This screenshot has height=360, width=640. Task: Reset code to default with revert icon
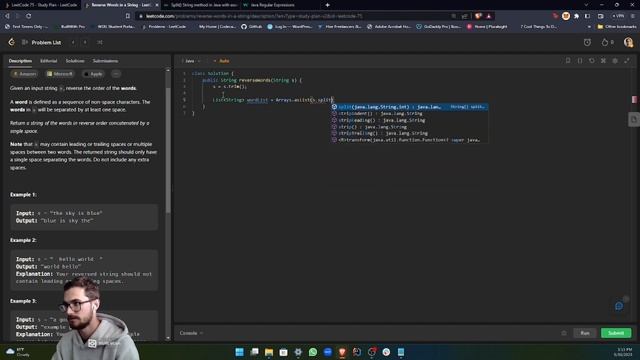(591, 60)
